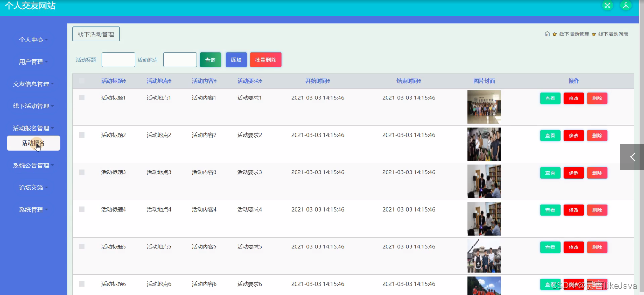Open cover image thumbnail for 活动标题5
The image size is (644, 295).
(x=484, y=256)
